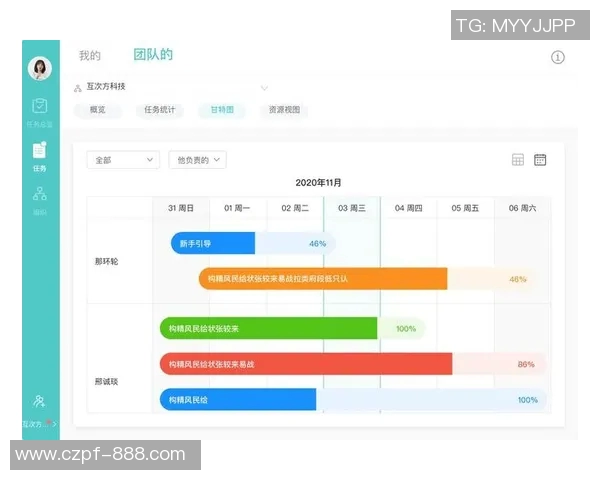Click the blue 新手引导 task bar
Viewport: 600px width, 480px height.
(x=213, y=243)
